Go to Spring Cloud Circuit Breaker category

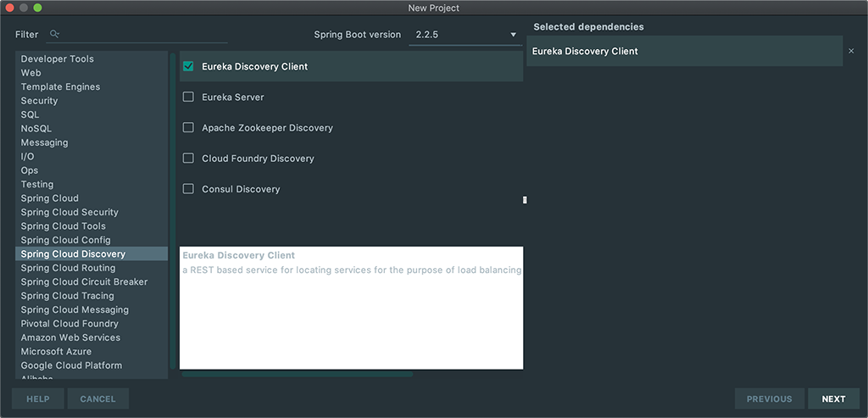tap(84, 281)
